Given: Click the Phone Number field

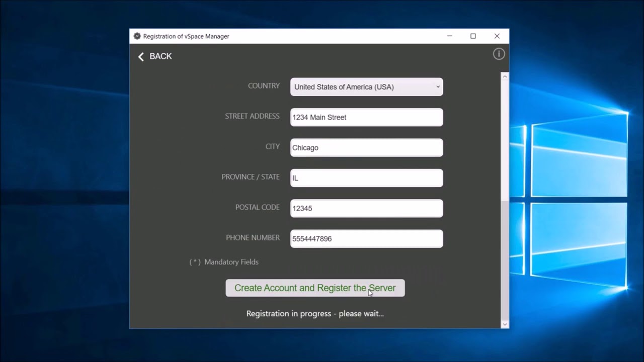Looking at the screenshot, I should 367,239.
